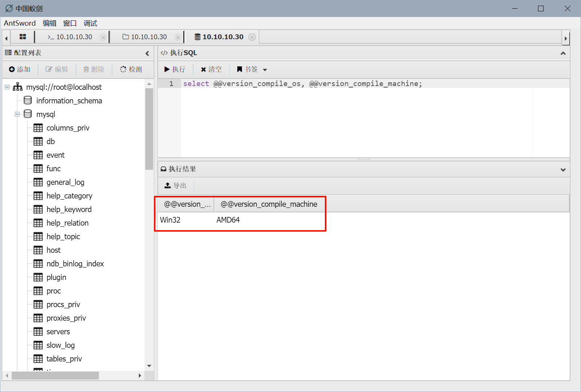Collapse the 执行结果 results panel

point(563,169)
